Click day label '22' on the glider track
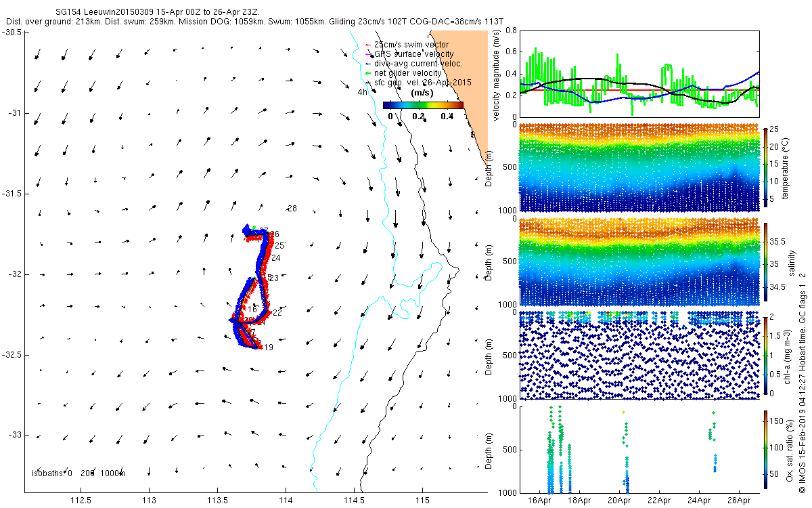This screenshot has width=812, height=508. point(277,312)
